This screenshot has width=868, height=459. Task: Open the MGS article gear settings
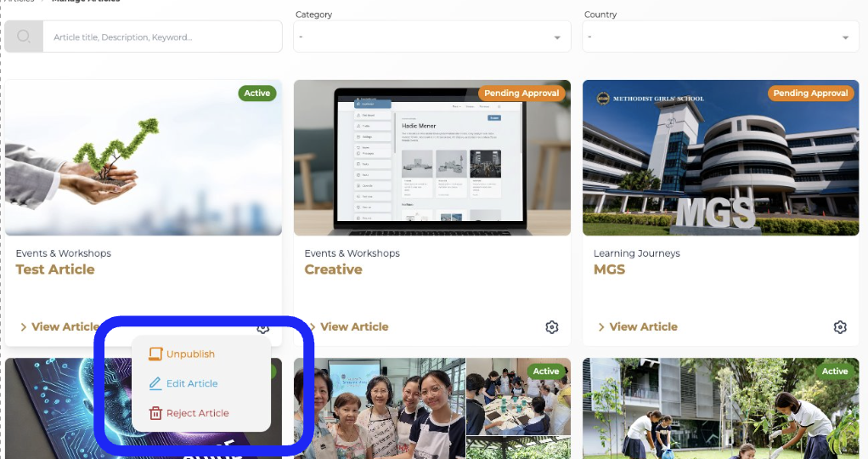(840, 327)
